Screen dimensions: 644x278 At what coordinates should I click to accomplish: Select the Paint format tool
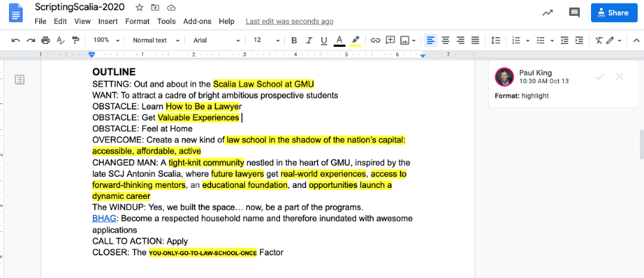tap(75, 40)
